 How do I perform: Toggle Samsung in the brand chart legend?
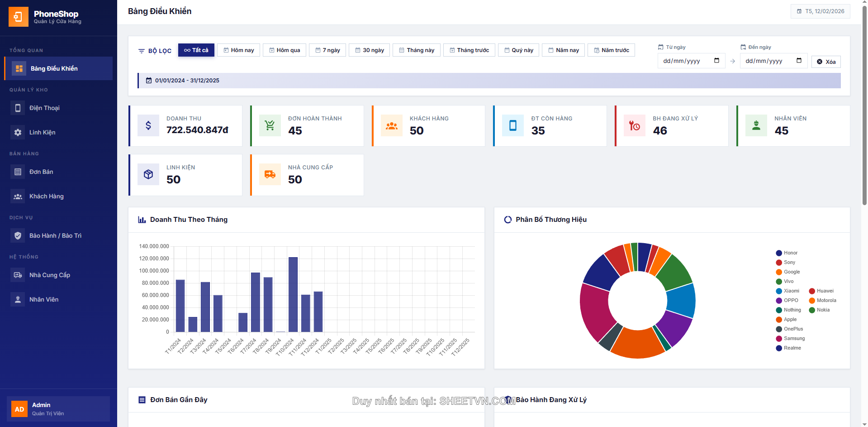click(794, 339)
